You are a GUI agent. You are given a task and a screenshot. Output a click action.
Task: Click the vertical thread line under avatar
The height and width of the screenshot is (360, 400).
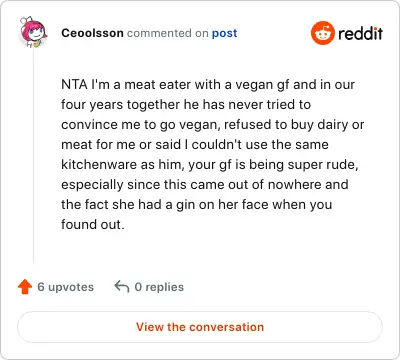34,157
